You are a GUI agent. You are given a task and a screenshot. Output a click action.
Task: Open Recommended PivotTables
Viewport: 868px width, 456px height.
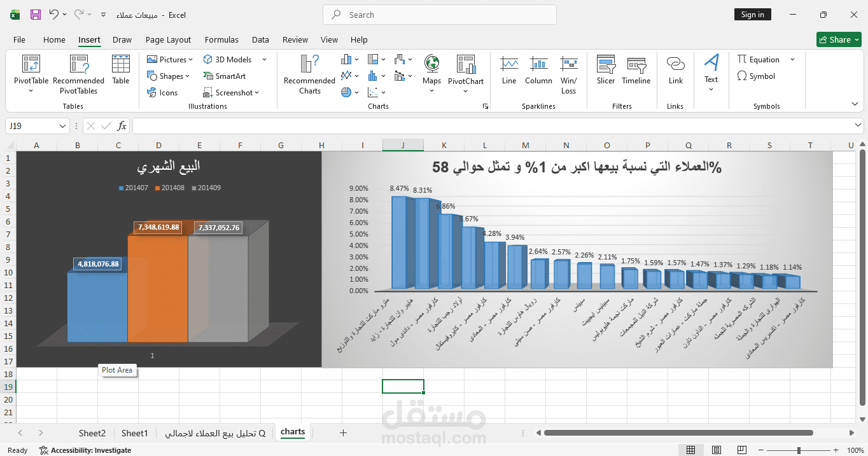pyautogui.click(x=78, y=74)
